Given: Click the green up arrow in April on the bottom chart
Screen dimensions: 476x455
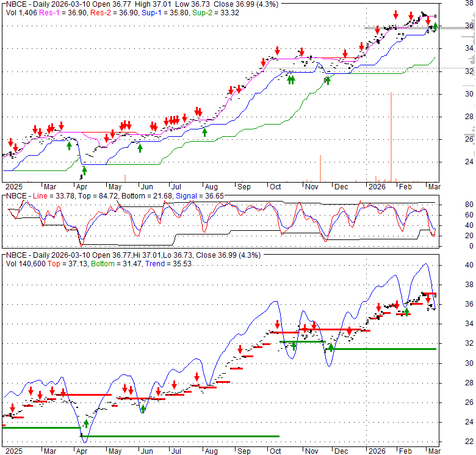Looking at the screenshot, I should click(86, 423).
